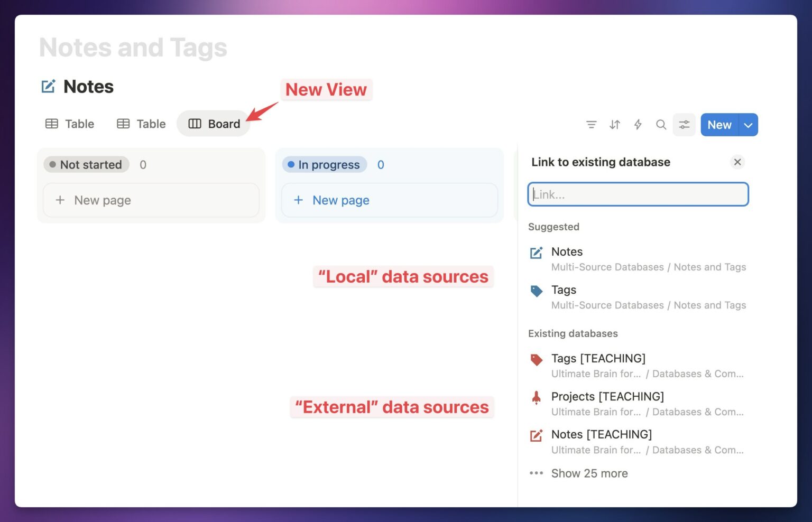This screenshot has height=522, width=812.
Task: Click the Existing databases section heading
Action: (x=573, y=333)
